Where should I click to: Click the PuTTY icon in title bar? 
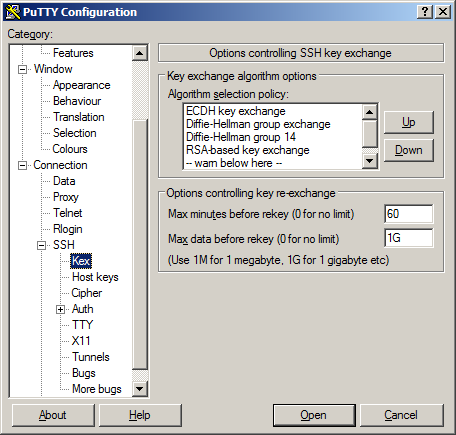point(13,12)
